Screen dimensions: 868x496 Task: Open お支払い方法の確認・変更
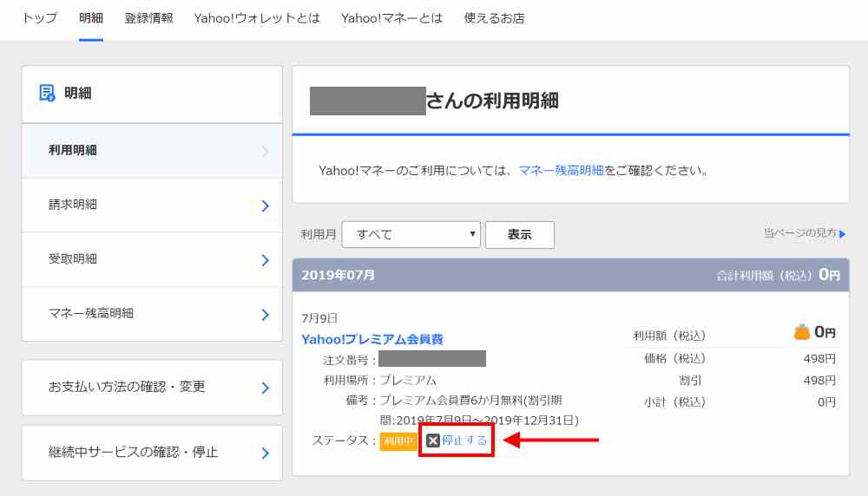[x=152, y=387]
